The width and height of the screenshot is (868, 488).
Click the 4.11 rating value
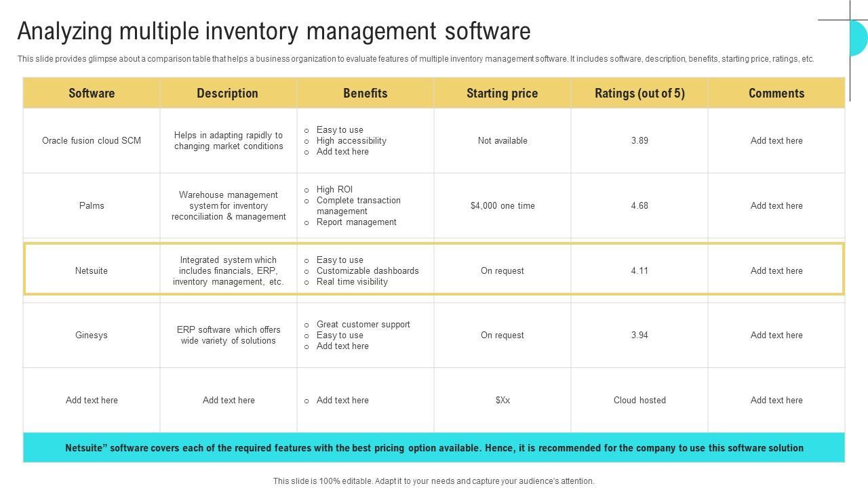tap(639, 271)
